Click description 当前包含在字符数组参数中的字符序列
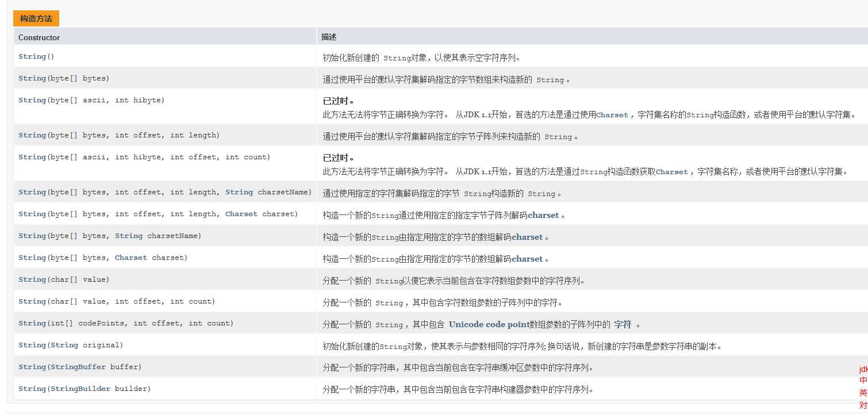This screenshot has height=414, width=868. (454, 281)
